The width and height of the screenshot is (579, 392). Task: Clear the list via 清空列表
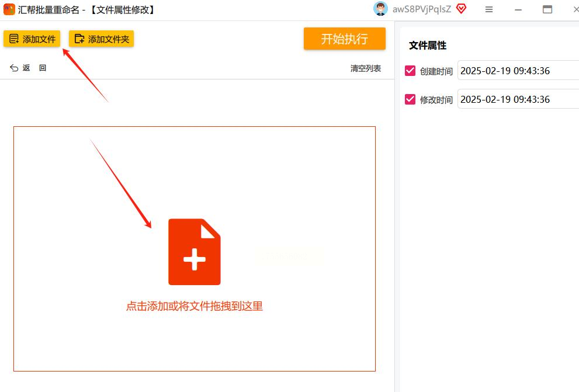(366, 68)
